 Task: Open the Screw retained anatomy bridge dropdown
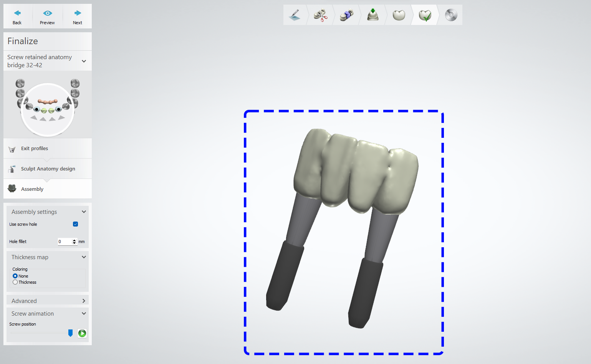84,61
